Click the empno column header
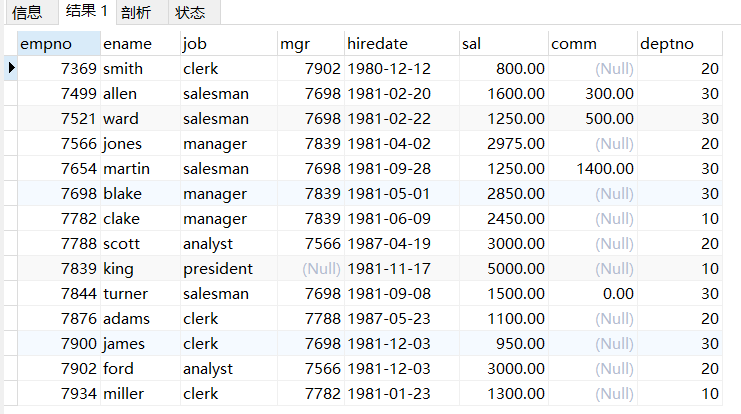The height and width of the screenshot is (414, 741). [x=58, y=43]
